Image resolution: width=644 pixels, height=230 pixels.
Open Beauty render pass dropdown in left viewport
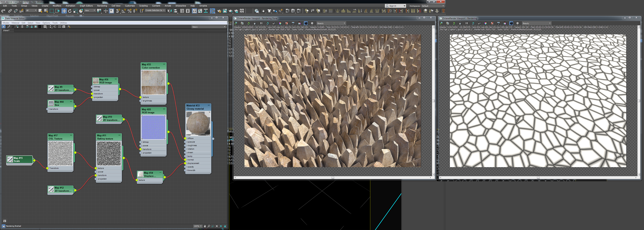click(x=331, y=23)
